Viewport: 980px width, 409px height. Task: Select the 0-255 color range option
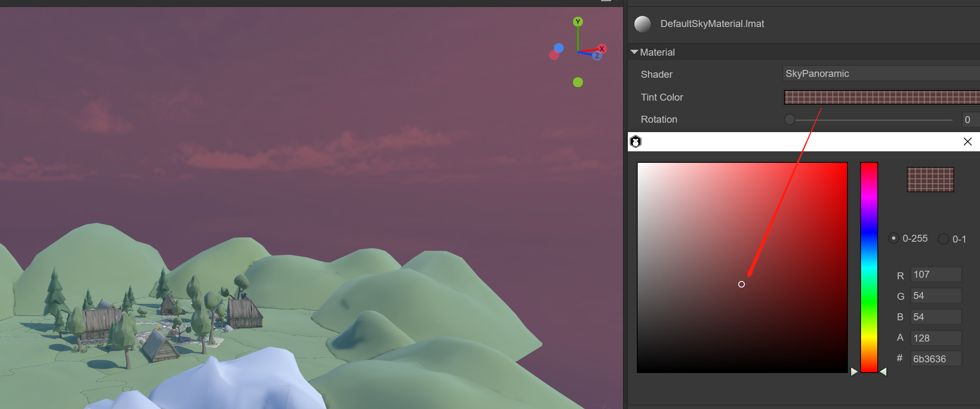pyautogui.click(x=894, y=238)
